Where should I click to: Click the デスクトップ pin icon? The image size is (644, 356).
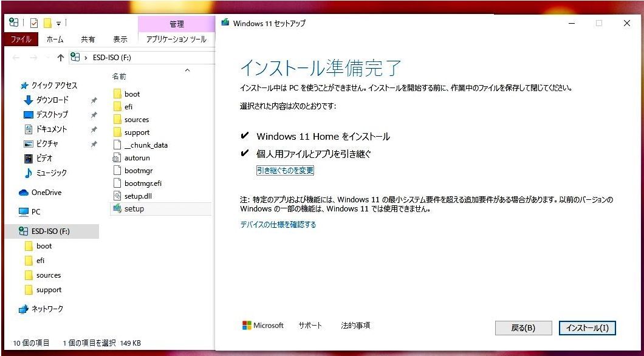click(x=94, y=115)
